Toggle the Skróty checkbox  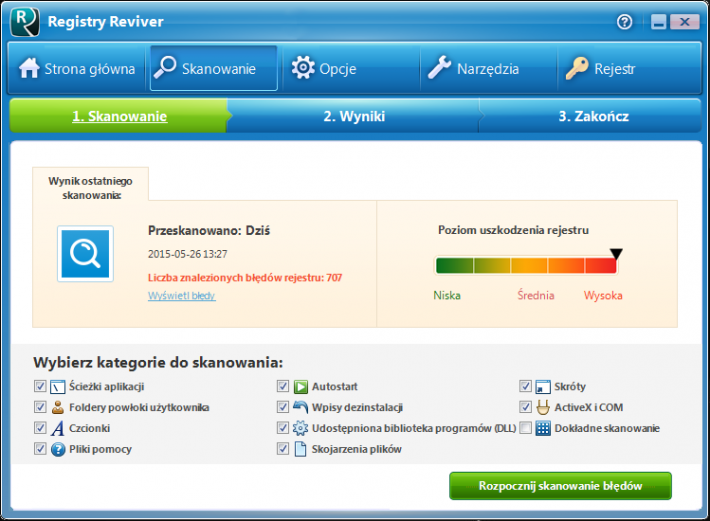[525, 386]
